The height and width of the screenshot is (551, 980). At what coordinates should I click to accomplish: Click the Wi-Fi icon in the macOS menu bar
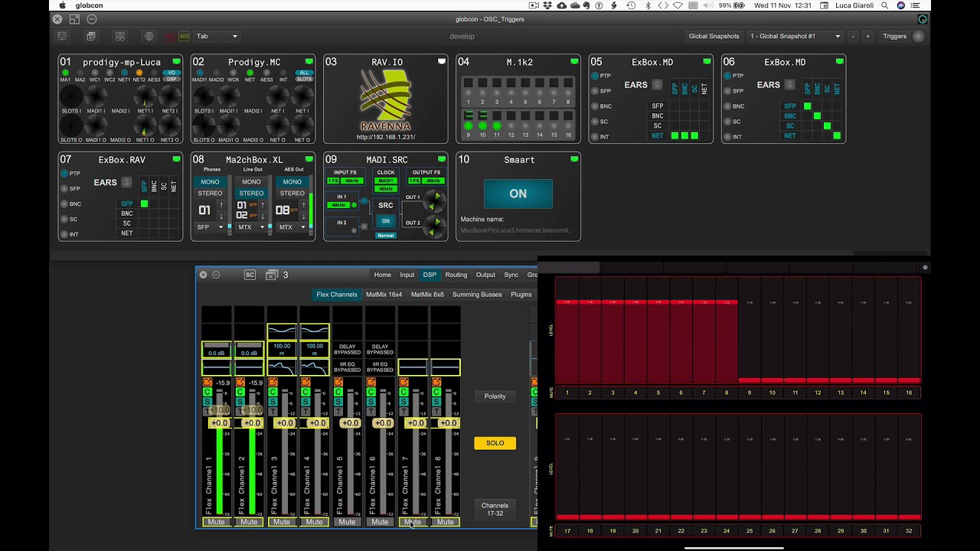click(678, 5)
